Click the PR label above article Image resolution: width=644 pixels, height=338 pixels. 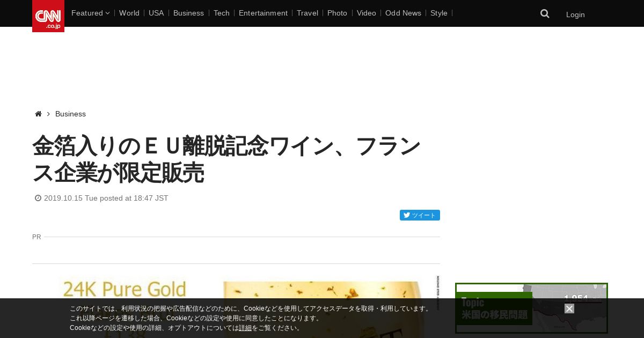point(36,237)
